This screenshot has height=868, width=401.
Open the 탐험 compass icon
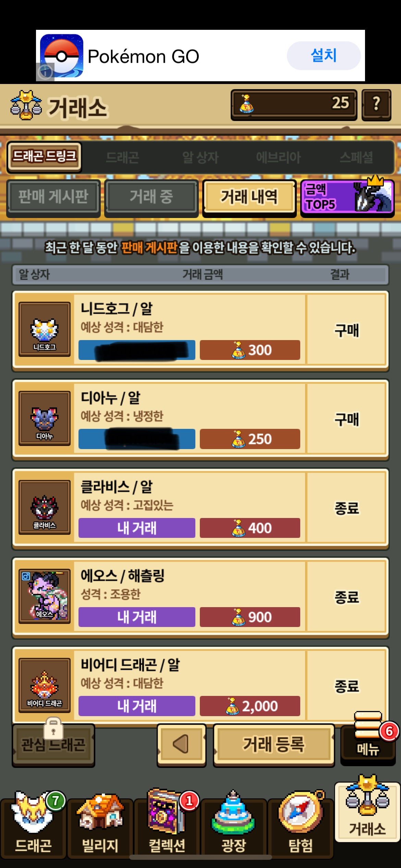click(x=300, y=824)
